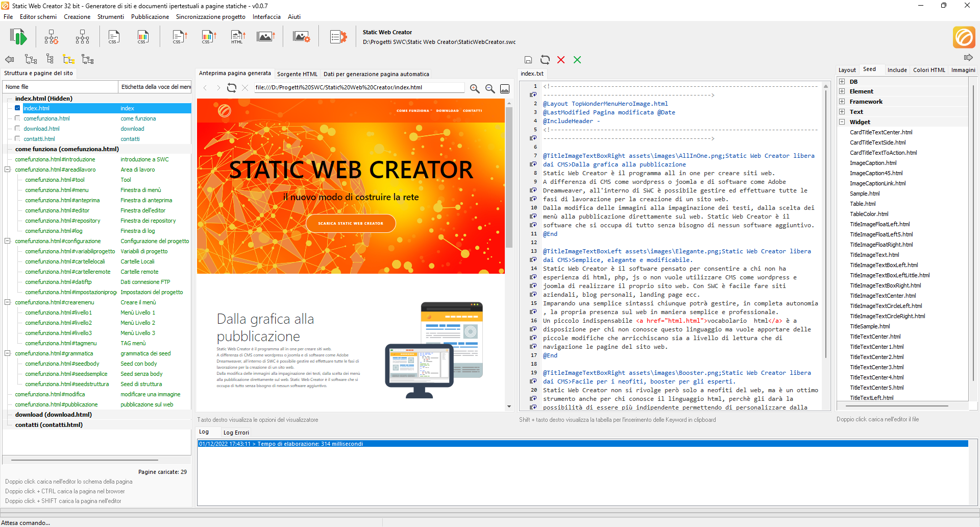The height and width of the screenshot is (527, 980).
Task: Check the contatti.html checkbox
Action: (17, 138)
